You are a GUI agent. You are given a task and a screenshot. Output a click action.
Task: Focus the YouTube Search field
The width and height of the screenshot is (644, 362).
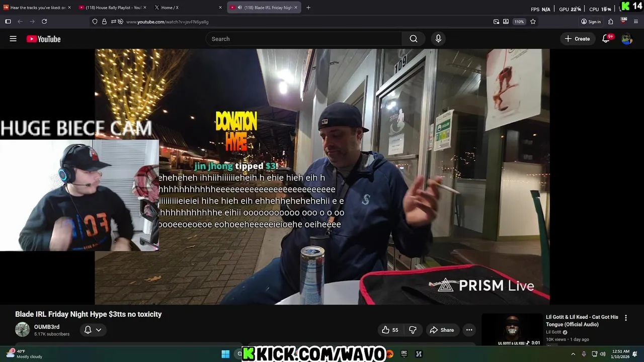click(304, 39)
